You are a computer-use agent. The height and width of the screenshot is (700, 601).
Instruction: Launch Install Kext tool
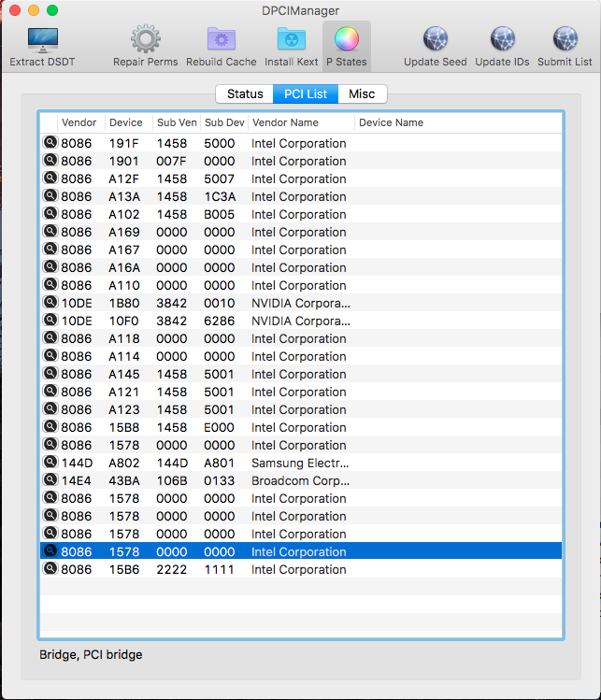(291, 39)
